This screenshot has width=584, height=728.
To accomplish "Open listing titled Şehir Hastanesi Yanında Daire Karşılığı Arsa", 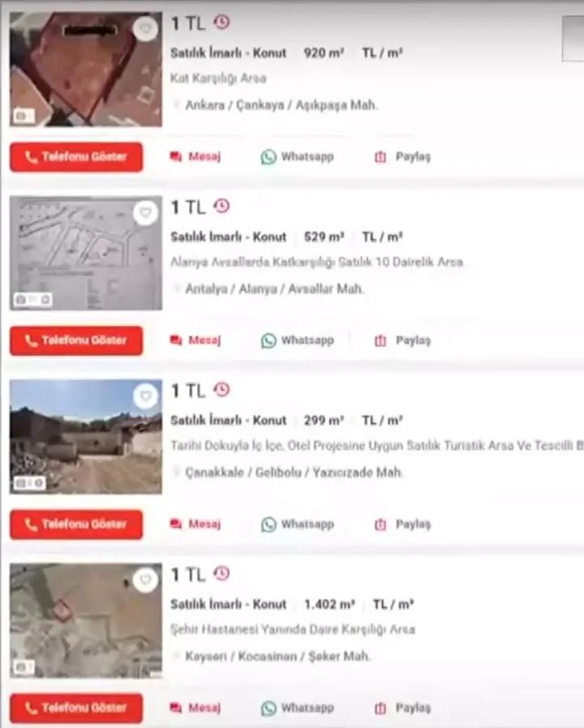I will [x=293, y=630].
